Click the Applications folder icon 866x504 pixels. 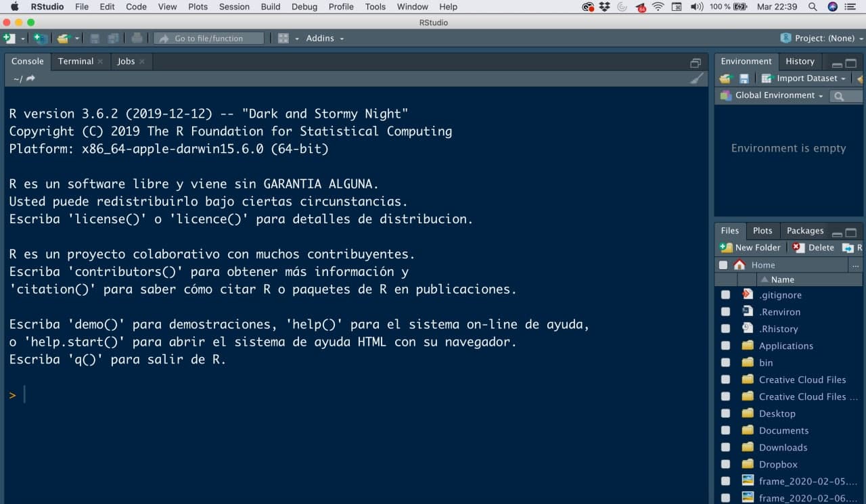tap(748, 345)
